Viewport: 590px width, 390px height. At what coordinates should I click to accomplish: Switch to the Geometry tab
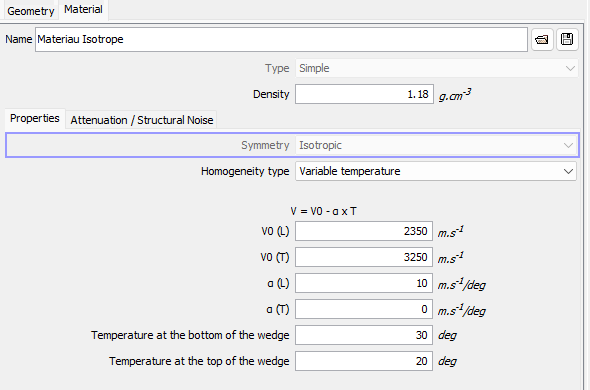pos(31,11)
